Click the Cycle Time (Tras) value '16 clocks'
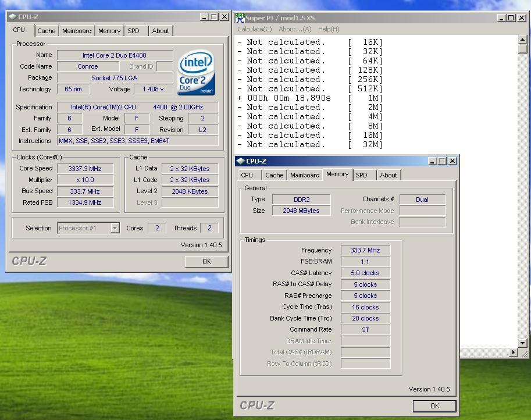This screenshot has width=531, height=420. pyautogui.click(x=365, y=307)
